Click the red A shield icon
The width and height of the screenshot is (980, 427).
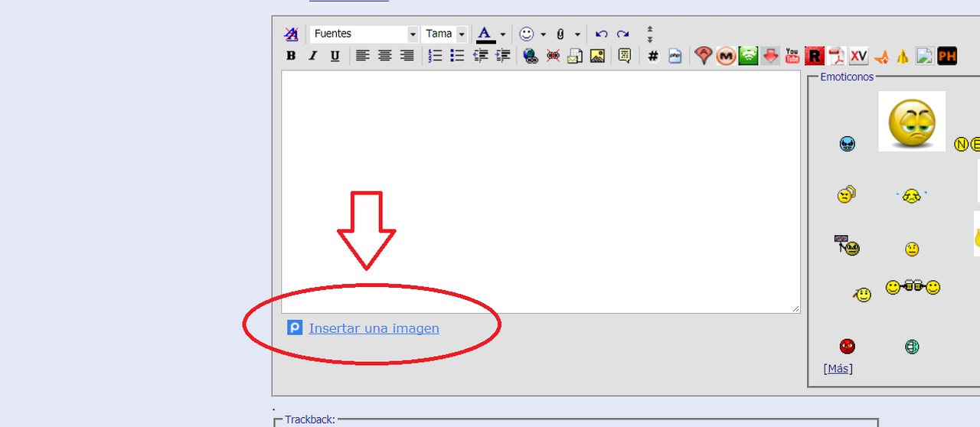tap(703, 56)
